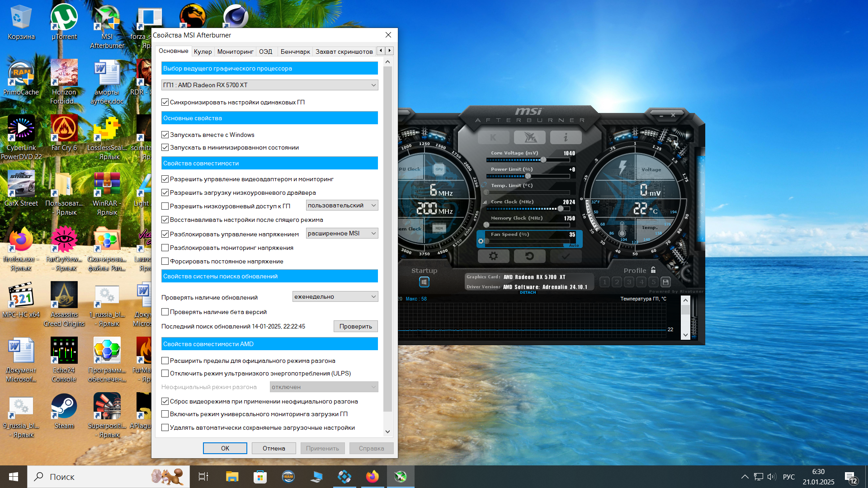Toggle the Windows Startup icon
868x488 pixels.
(424, 282)
